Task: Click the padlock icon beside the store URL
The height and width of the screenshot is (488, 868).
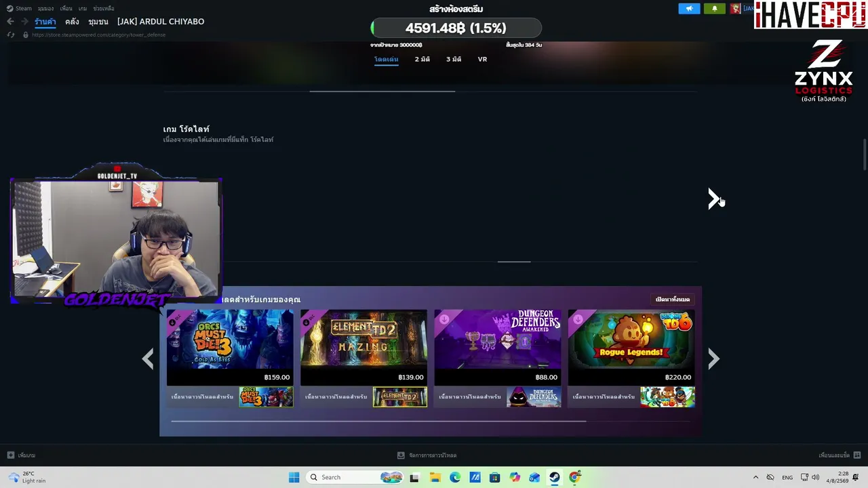Action: (x=26, y=35)
